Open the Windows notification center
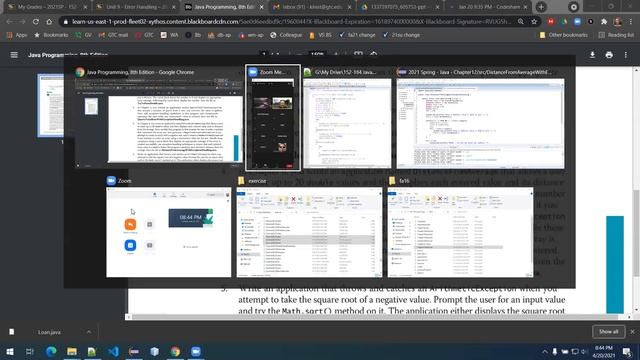Image resolution: width=640 pixels, height=360 pixels. pos(627,351)
